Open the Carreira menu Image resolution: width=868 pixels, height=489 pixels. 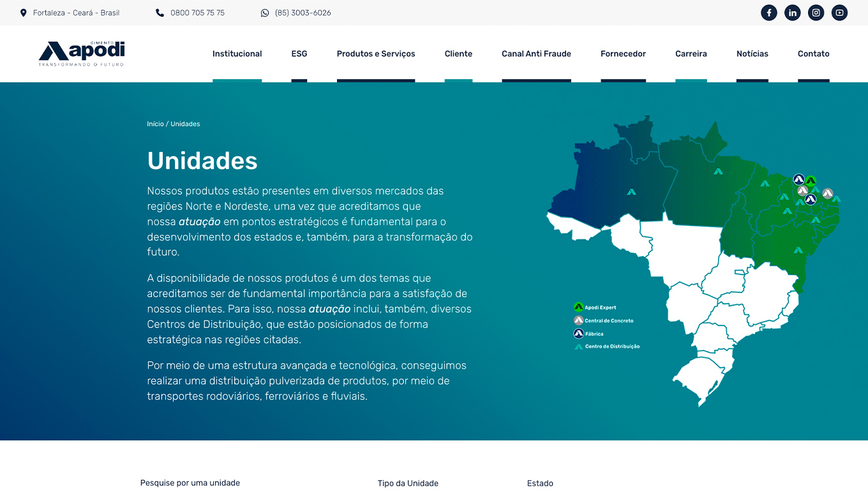pos(691,54)
